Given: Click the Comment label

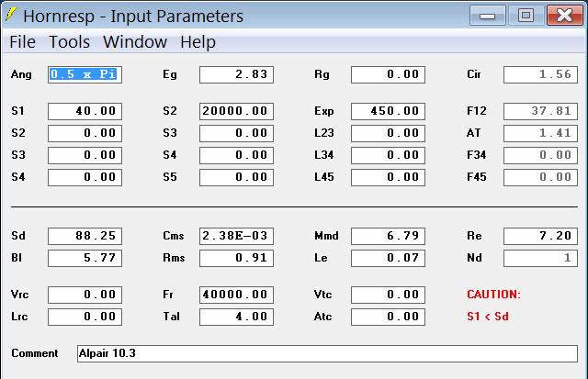Looking at the screenshot, I should 35,353.
